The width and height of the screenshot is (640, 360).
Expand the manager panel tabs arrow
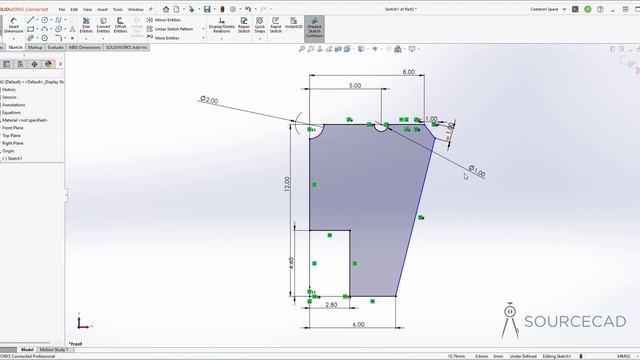60,64
